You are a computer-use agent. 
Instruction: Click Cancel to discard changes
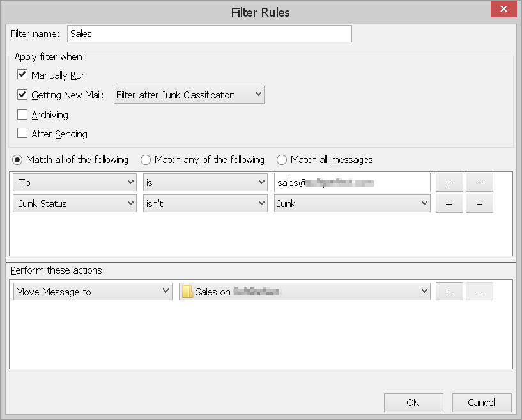(482, 403)
